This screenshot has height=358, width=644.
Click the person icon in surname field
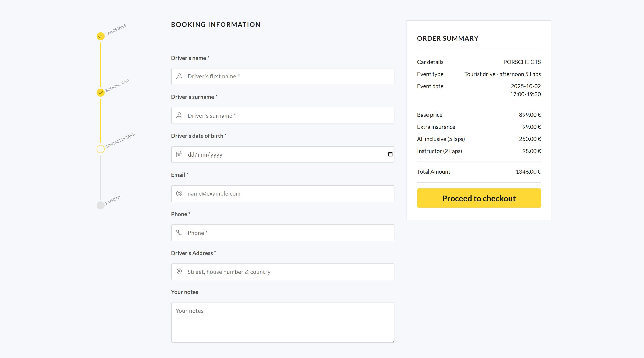(x=179, y=115)
